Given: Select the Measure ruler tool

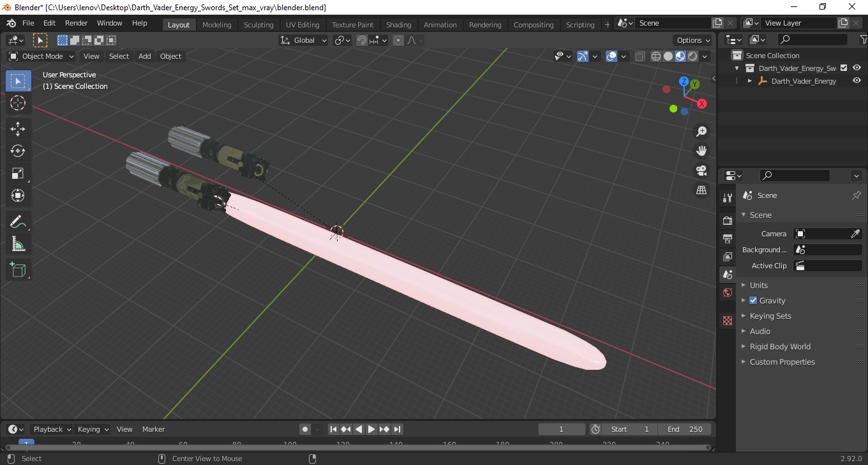Looking at the screenshot, I should tap(18, 244).
